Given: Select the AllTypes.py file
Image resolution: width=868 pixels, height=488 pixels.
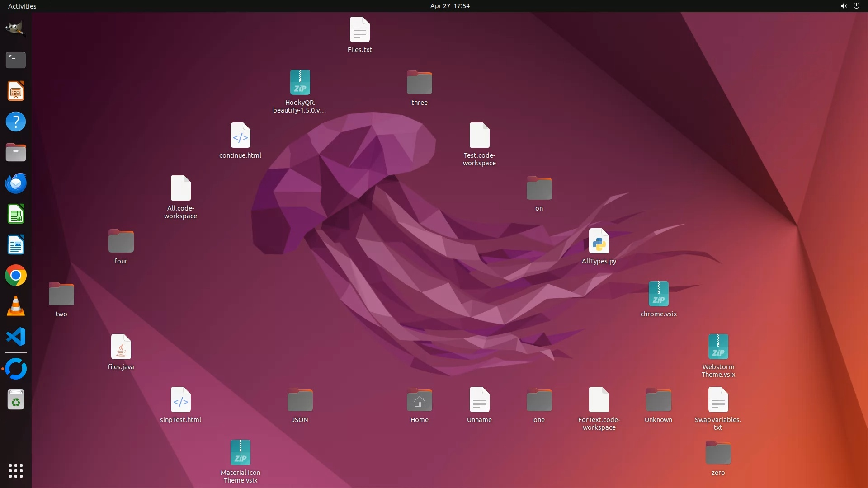Looking at the screenshot, I should click(599, 242).
